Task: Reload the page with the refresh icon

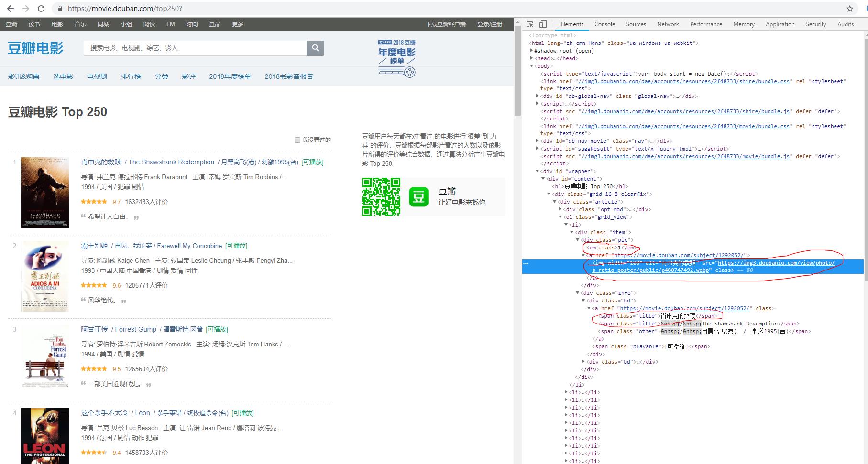Action: click(x=40, y=8)
